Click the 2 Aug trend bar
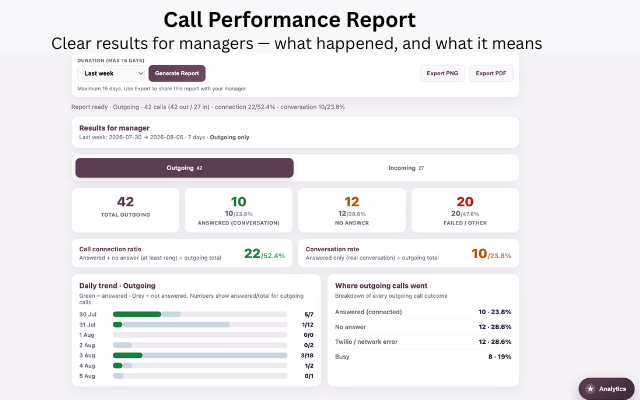Image resolution: width=640 pixels, height=400 pixels. point(200,345)
